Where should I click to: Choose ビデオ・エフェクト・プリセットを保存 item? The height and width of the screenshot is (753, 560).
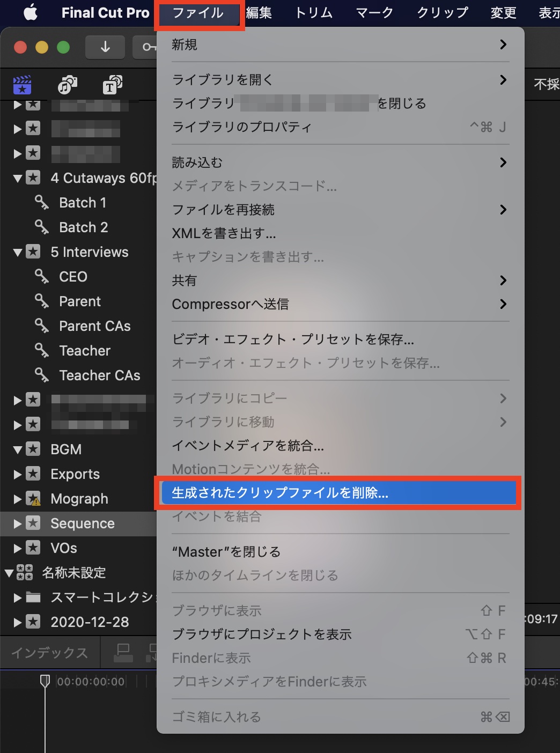[x=340, y=339]
